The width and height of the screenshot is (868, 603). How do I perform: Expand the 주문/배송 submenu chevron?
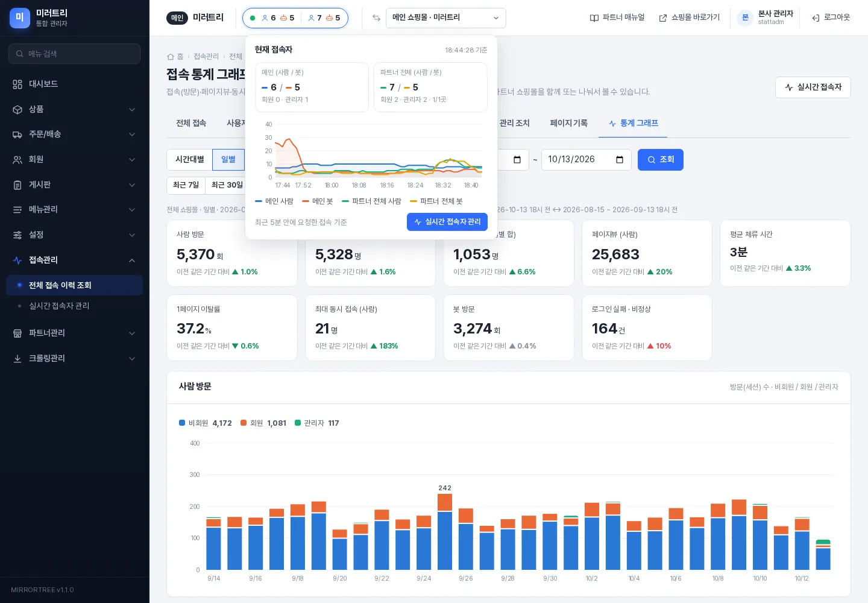click(x=132, y=134)
